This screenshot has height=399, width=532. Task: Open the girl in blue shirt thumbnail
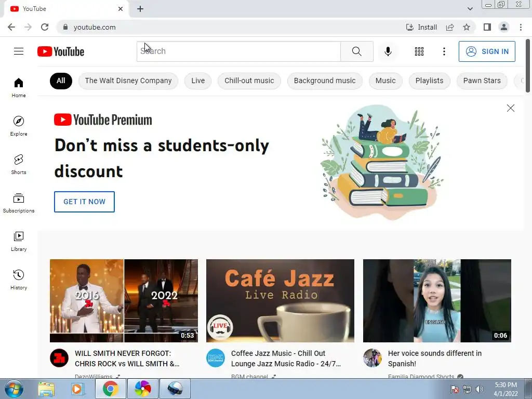coord(437,301)
